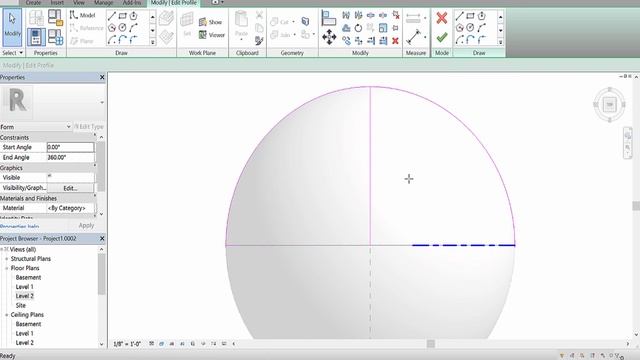Viewport: 640px width, 360px height.
Task: Pick the Circle tool in the Draw gallery beside Model
Action: (122, 28)
